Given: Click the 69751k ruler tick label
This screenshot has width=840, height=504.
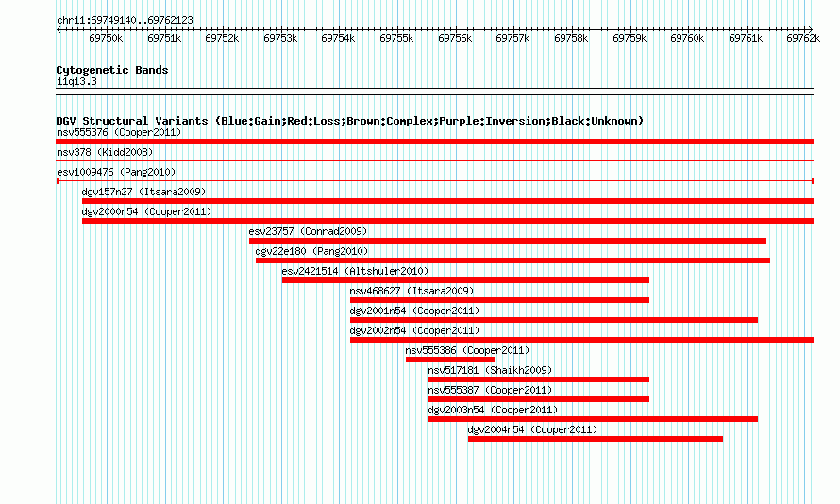Looking at the screenshot, I should click(164, 38).
